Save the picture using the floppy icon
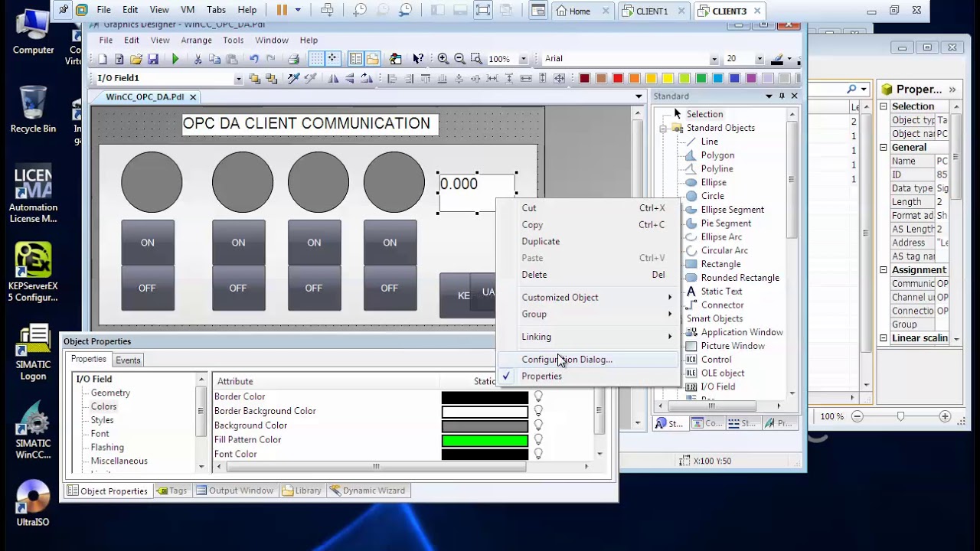 click(x=153, y=59)
